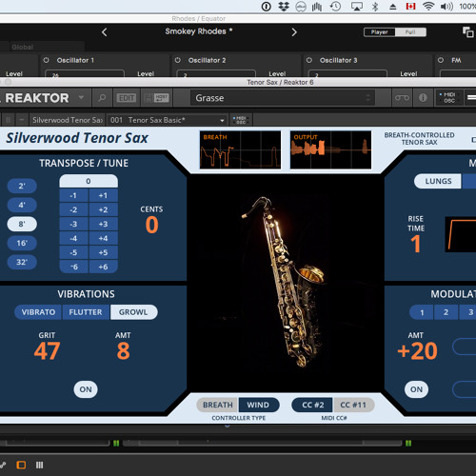Select the LUNGS tab

pyautogui.click(x=438, y=181)
